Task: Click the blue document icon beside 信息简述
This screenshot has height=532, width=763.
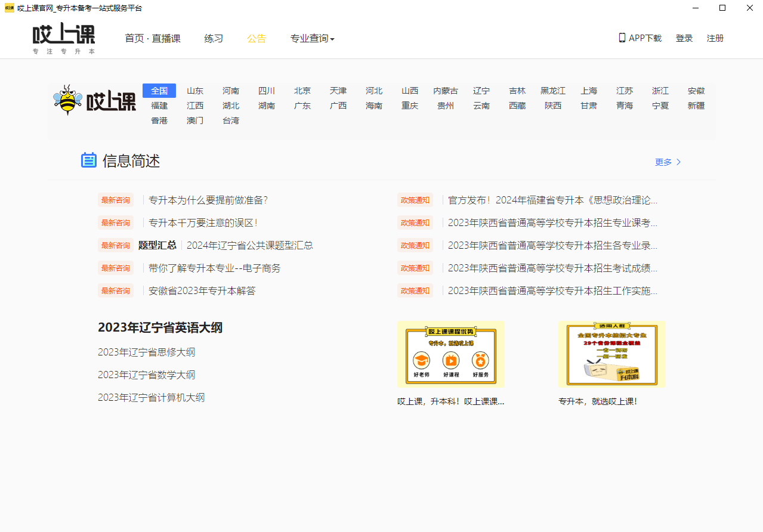Action: click(88, 160)
